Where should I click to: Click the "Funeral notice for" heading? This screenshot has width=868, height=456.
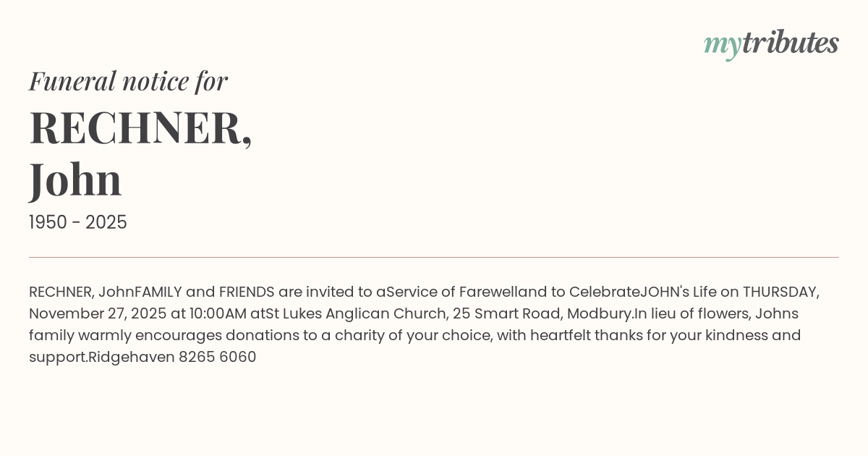(128, 81)
